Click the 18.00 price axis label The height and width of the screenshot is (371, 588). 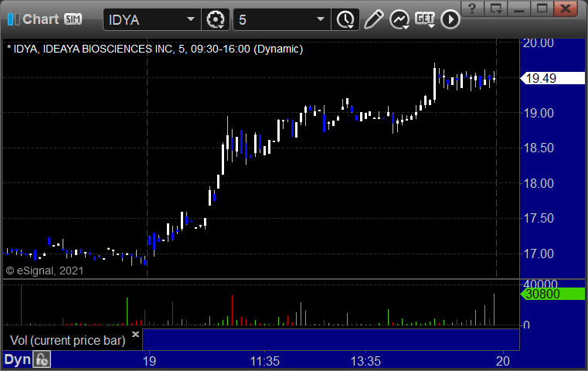click(x=538, y=183)
